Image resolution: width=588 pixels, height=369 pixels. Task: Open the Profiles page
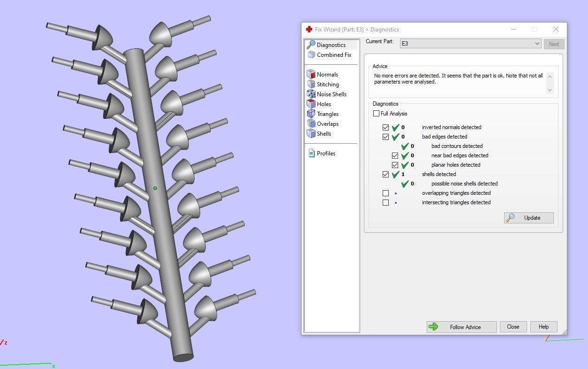click(x=326, y=154)
